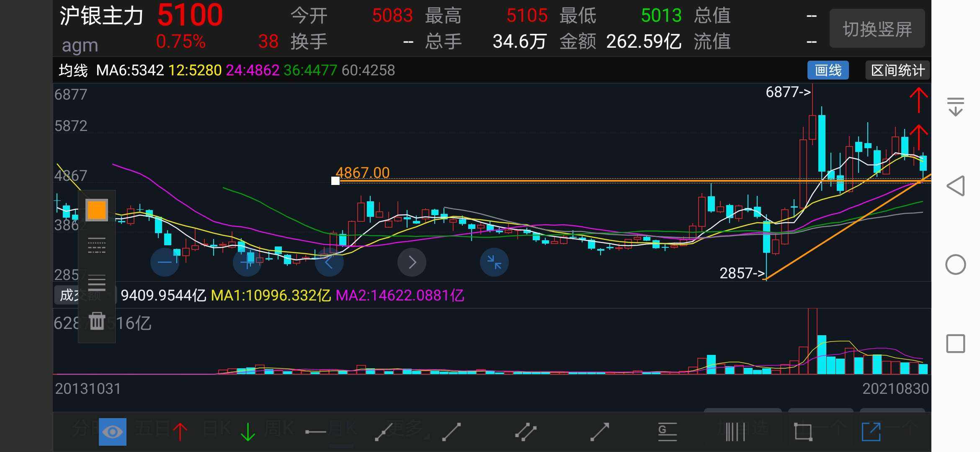Tap the collapse arrows circle button
980x452 pixels.
click(x=494, y=262)
